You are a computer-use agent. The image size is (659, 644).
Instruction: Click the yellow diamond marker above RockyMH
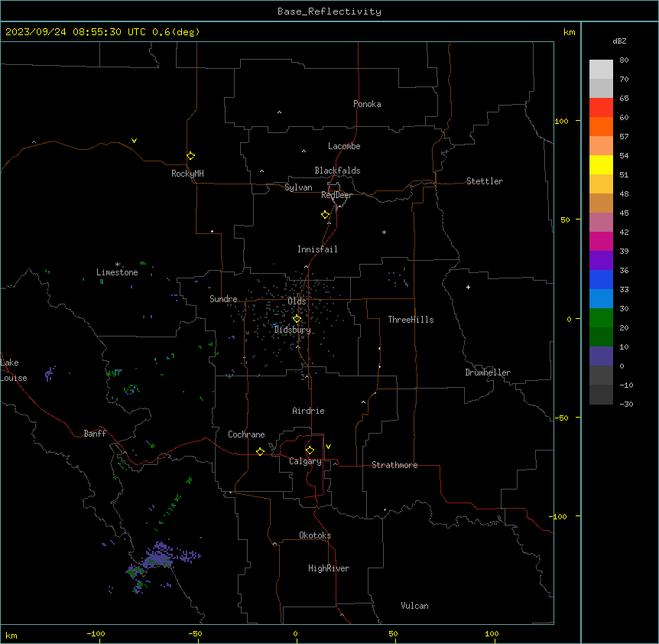[x=190, y=156]
